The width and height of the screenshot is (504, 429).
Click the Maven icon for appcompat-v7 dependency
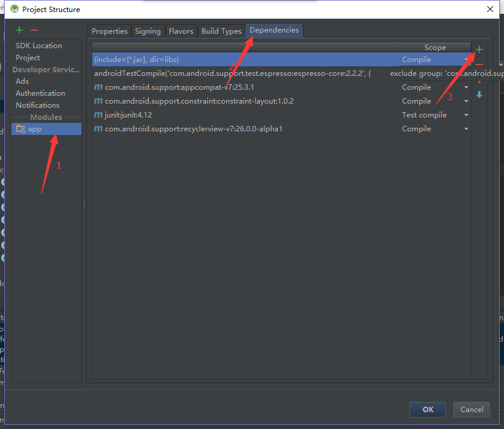(x=98, y=87)
